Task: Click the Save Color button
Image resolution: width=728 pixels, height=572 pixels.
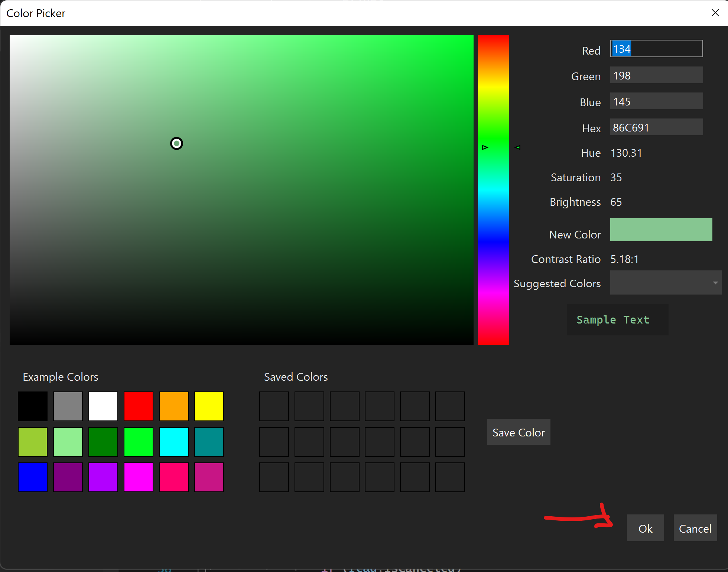Action: pos(519,432)
